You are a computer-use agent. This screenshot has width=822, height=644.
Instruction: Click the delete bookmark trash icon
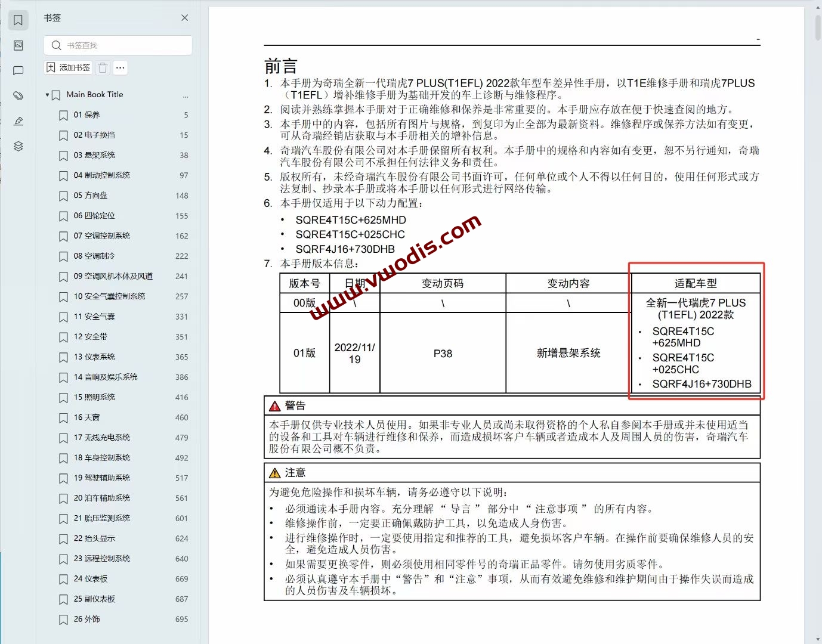[103, 68]
